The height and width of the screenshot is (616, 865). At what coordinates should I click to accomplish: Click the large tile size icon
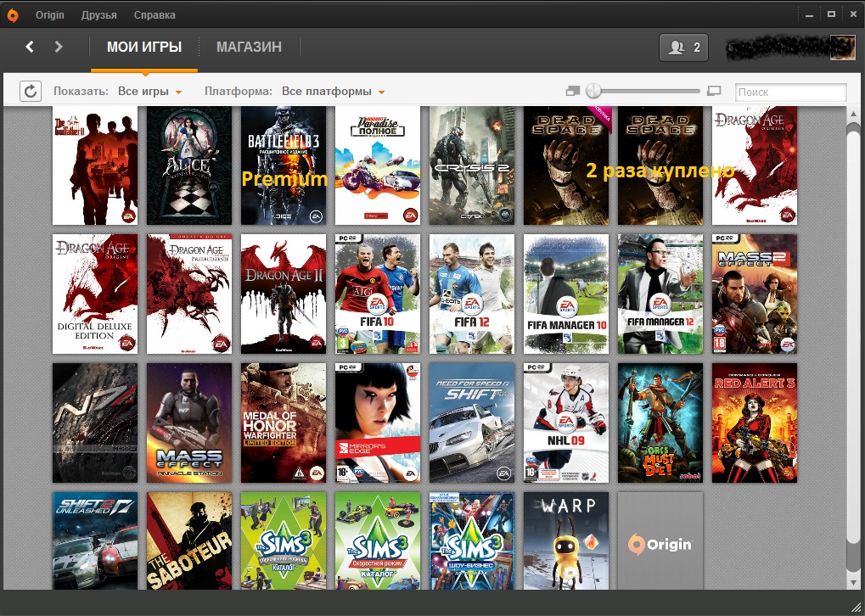click(x=714, y=91)
